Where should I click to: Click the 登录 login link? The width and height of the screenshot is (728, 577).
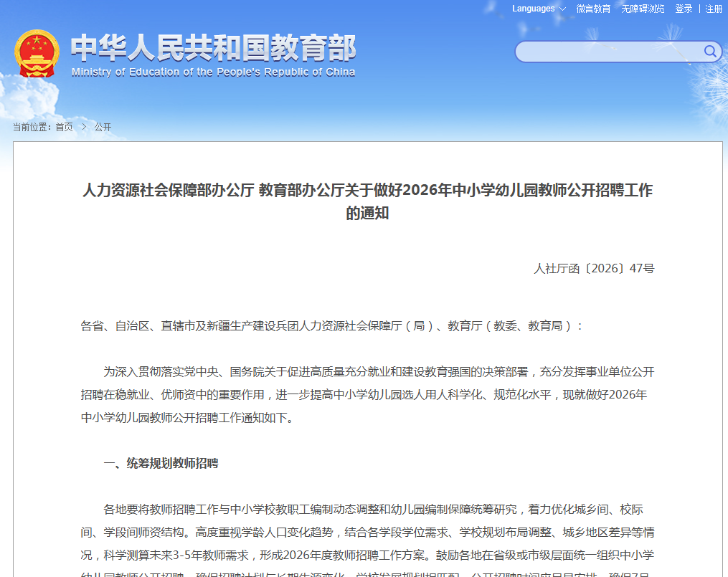coord(684,9)
